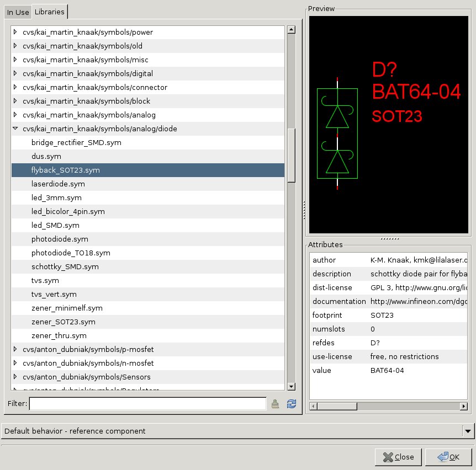The image size is (476, 470).
Task: Click the library list scroll down arrow
Action: (292, 387)
